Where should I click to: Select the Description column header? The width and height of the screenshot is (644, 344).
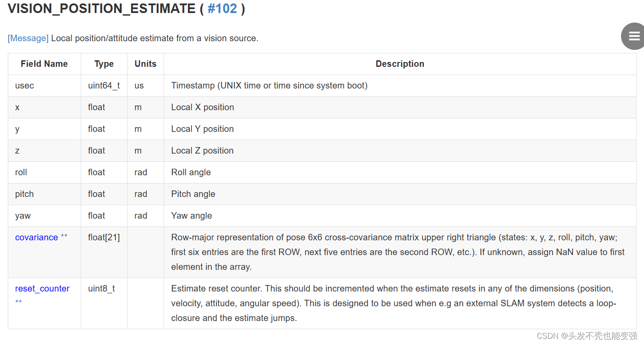click(400, 64)
